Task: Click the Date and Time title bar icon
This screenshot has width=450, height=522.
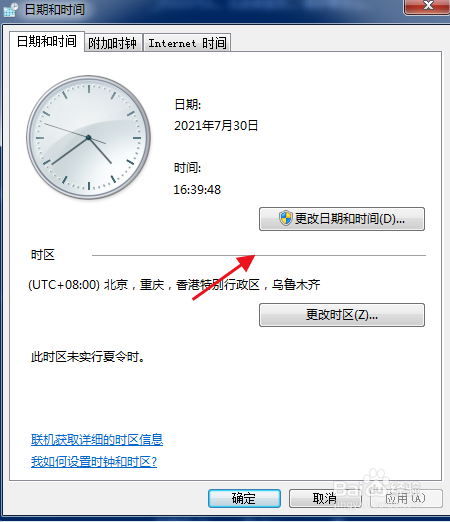Action: pyautogui.click(x=11, y=10)
